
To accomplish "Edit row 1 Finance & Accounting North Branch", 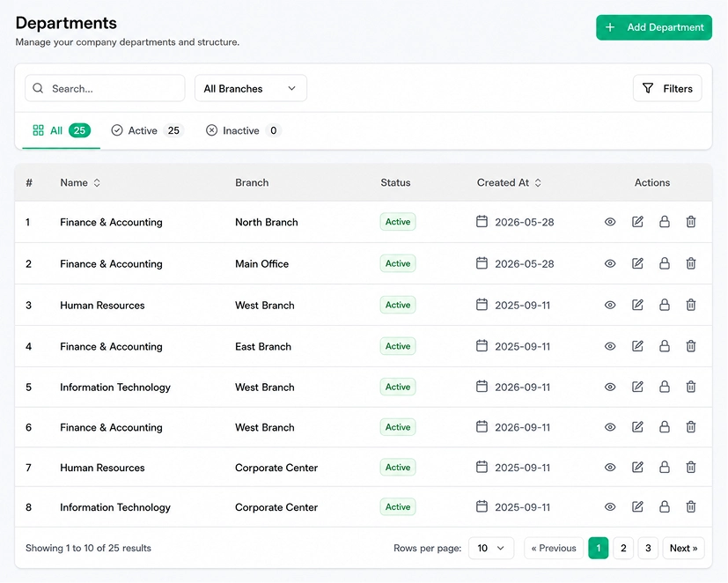I will pyautogui.click(x=637, y=222).
